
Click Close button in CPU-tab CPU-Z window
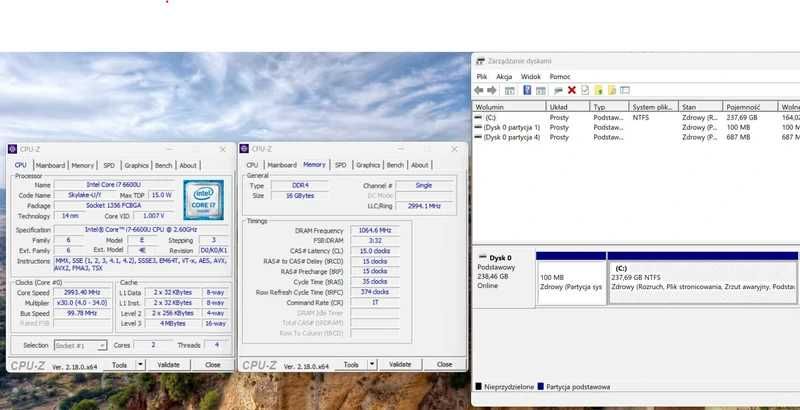tap(213, 365)
